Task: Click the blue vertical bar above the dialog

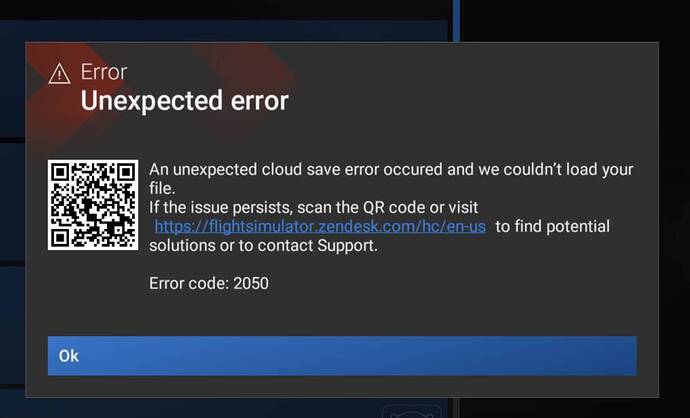Action: [x=456, y=21]
